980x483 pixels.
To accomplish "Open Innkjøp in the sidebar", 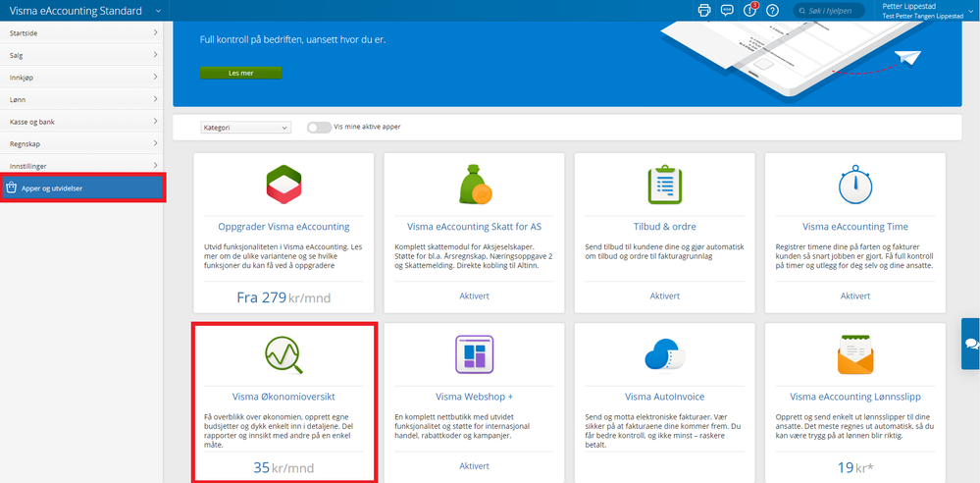I will pos(81,77).
